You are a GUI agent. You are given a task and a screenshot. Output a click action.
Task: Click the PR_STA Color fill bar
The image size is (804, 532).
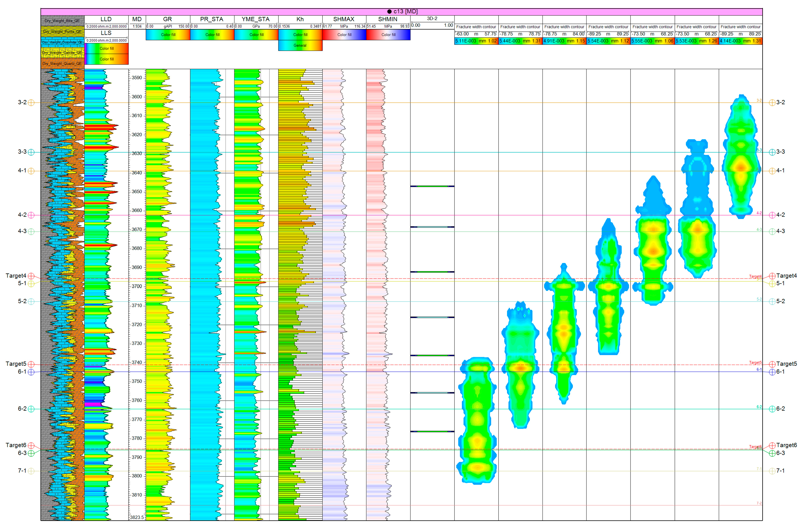pos(212,35)
